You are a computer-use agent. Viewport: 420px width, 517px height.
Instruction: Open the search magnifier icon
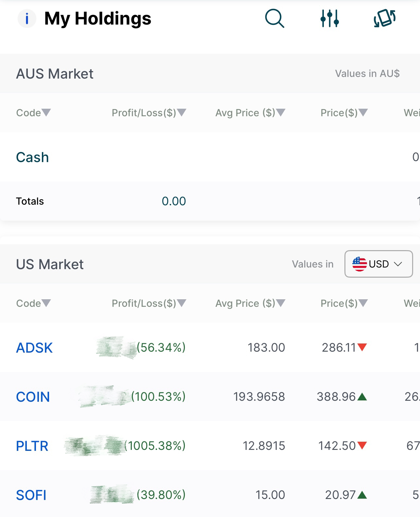[x=274, y=18]
